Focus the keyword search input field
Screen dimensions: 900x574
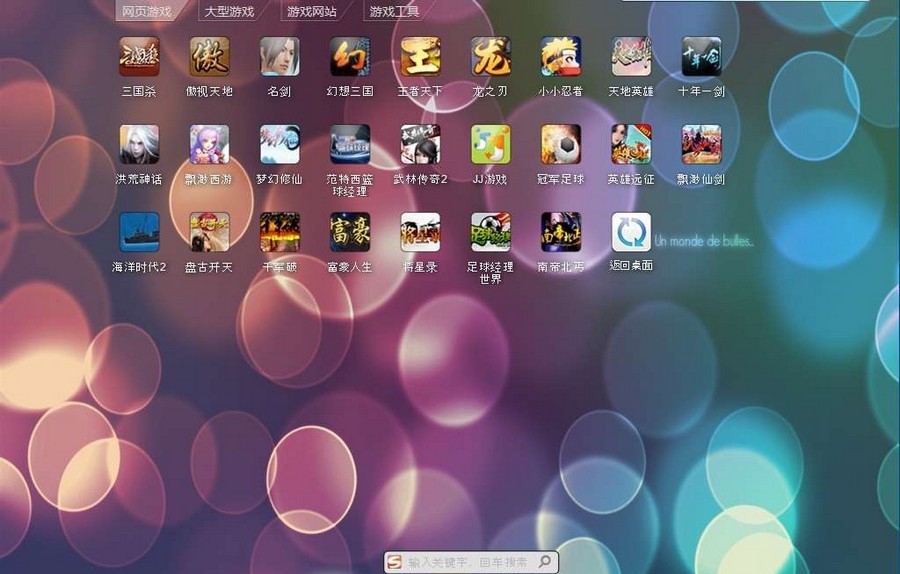click(x=468, y=562)
